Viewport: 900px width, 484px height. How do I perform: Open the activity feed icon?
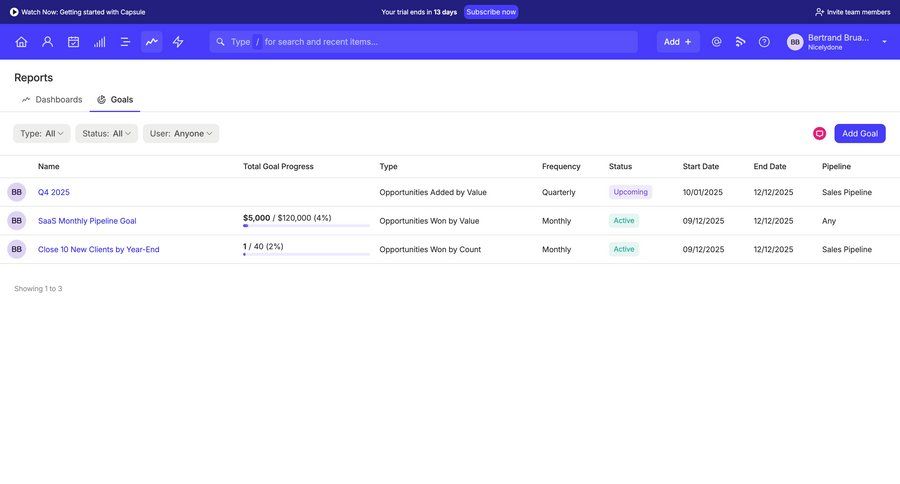click(740, 42)
